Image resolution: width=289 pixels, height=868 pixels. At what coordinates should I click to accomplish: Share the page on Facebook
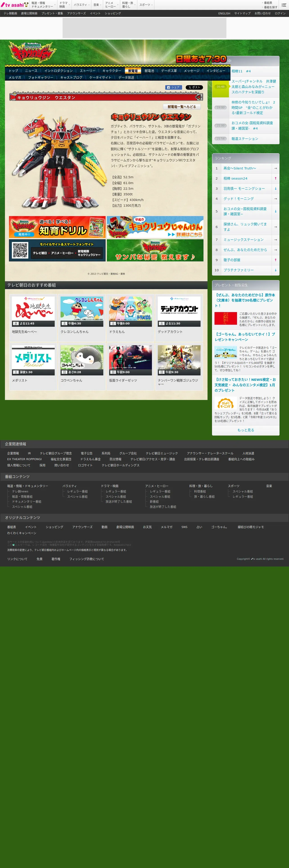[x=173, y=87]
